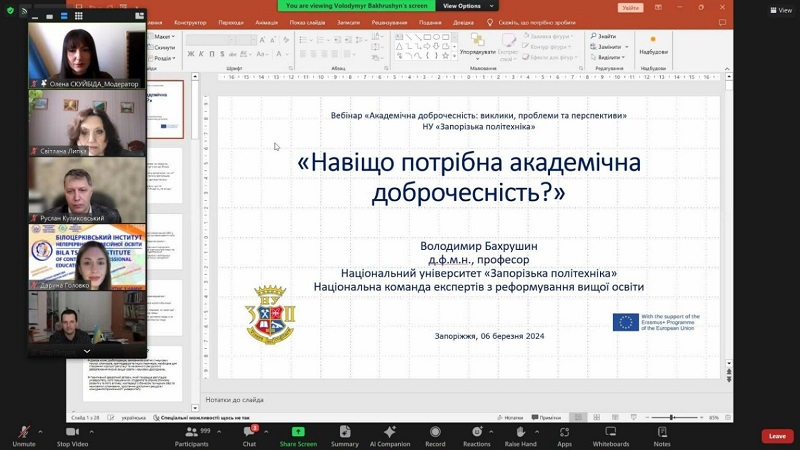
Task: Click the green Share Screen icon
Action: (298, 432)
